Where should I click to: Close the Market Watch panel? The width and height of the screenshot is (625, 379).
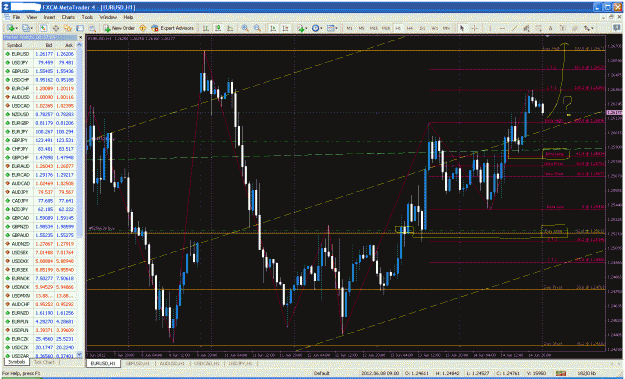(x=80, y=37)
